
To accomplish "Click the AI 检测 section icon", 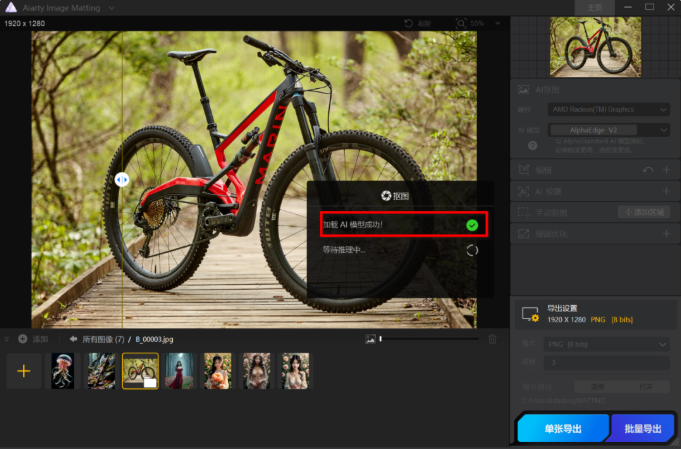I will point(523,191).
